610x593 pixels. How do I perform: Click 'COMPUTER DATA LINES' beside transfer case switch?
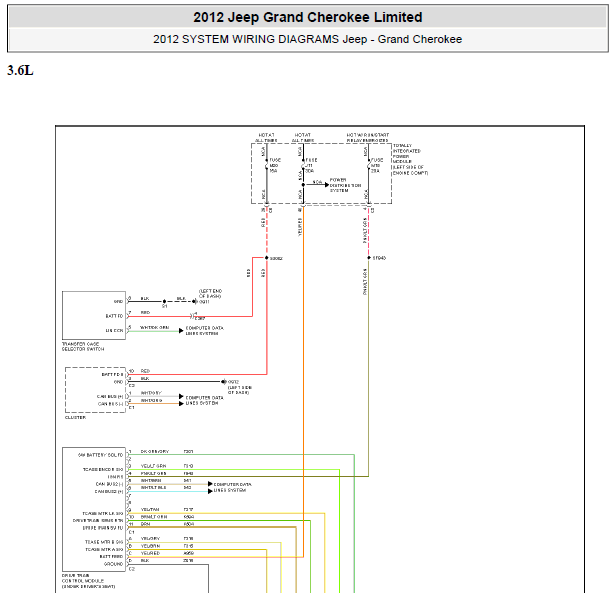(204, 330)
